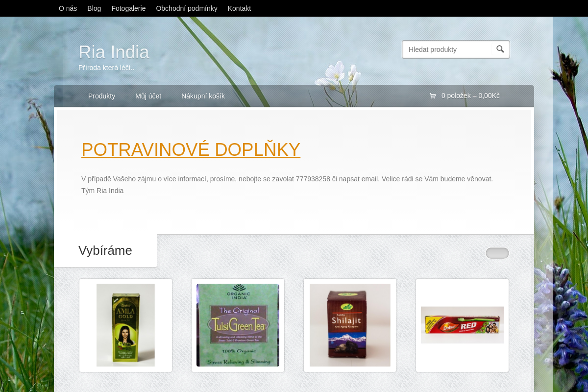
Task: View the Shilajit product thumbnail
Action: click(350, 325)
